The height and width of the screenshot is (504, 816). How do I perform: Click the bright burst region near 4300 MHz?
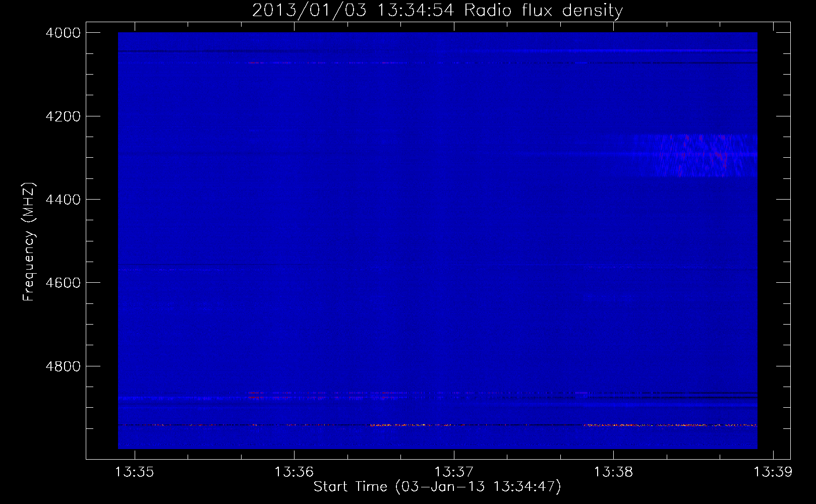pyautogui.click(x=696, y=155)
